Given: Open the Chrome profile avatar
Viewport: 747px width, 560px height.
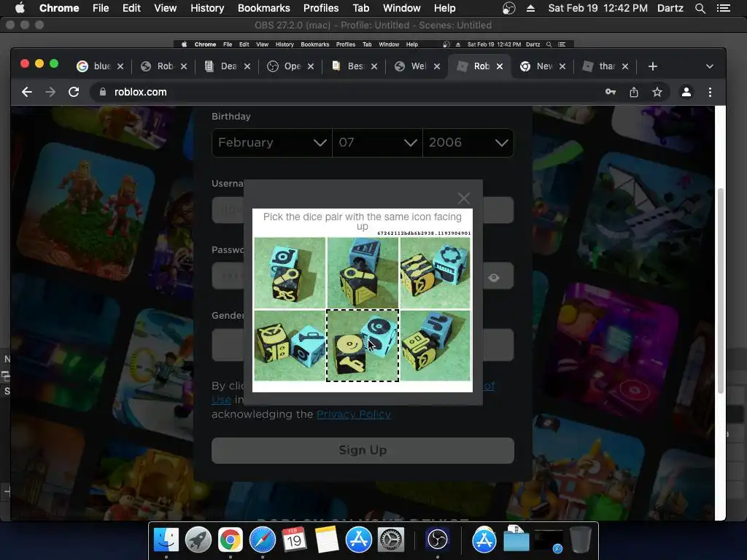Looking at the screenshot, I should point(686,92).
